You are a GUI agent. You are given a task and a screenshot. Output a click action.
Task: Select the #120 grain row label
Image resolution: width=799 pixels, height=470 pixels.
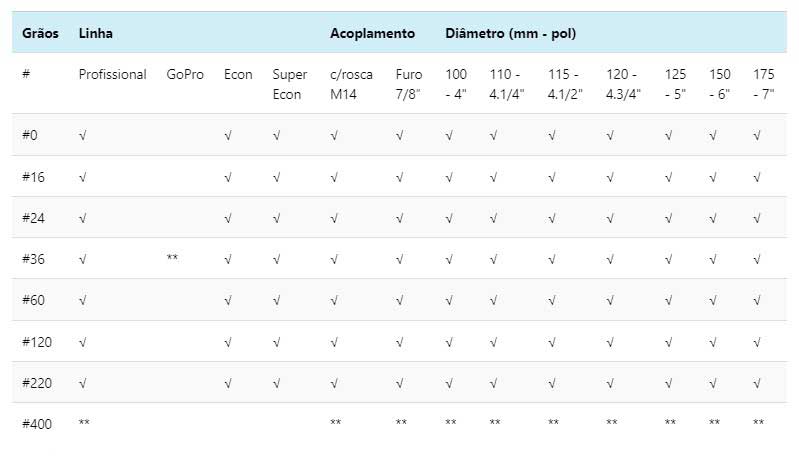point(37,342)
